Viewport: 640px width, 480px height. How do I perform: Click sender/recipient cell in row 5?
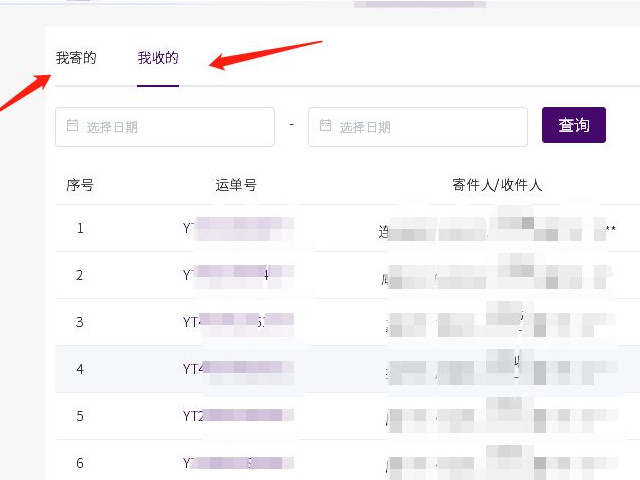pos(497,416)
